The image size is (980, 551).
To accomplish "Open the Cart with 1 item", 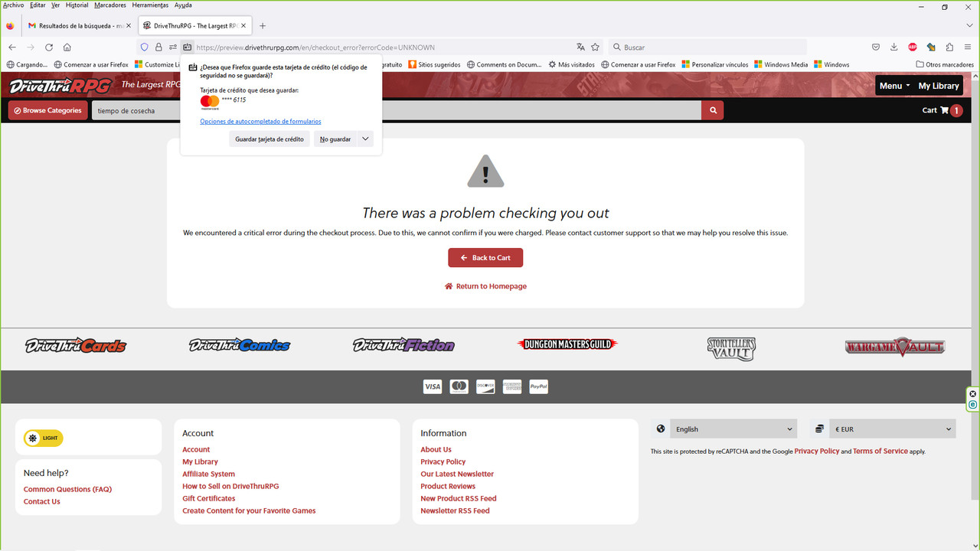I will [x=942, y=110].
